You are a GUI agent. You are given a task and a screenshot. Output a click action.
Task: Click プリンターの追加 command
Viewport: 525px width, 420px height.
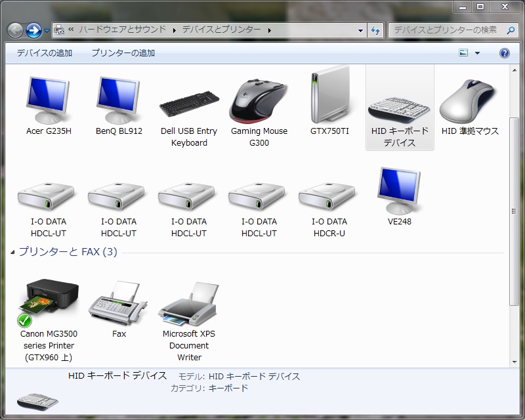point(123,53)
